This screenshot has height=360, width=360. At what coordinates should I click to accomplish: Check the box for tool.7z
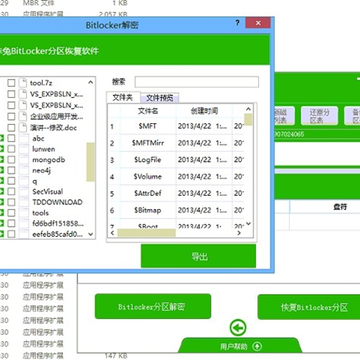[x=11, y=83]
